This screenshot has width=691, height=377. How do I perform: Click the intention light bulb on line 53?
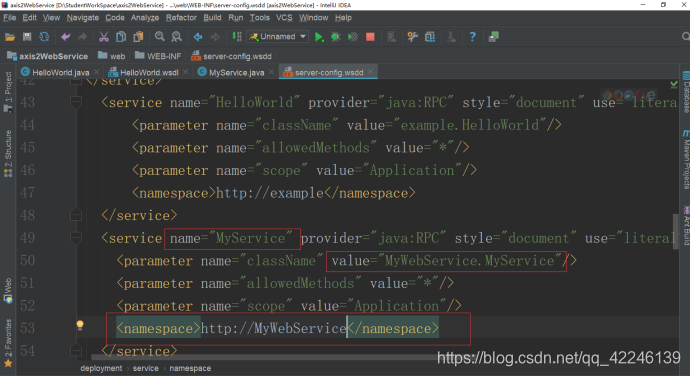point(80,325)
